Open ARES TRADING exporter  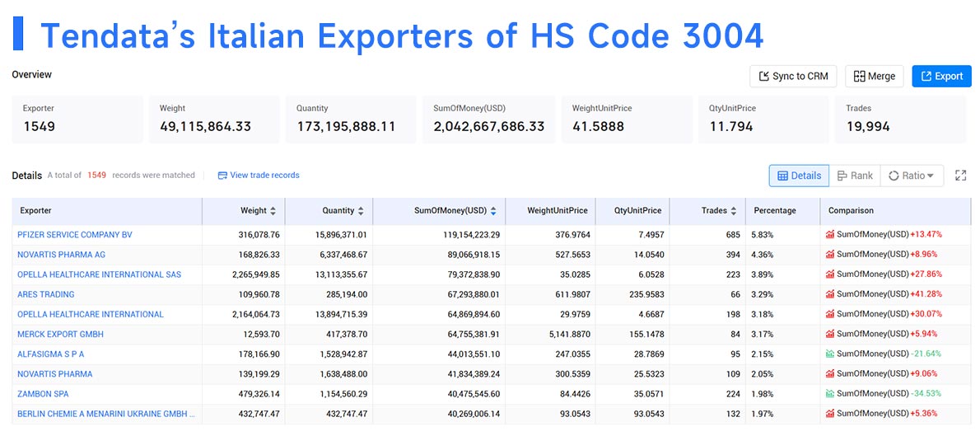click(x=45, y=294)
